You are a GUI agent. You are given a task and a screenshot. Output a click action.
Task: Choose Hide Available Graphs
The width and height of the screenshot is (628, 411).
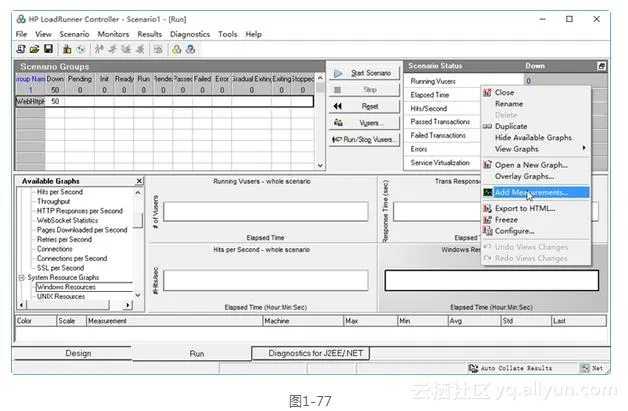536,137
